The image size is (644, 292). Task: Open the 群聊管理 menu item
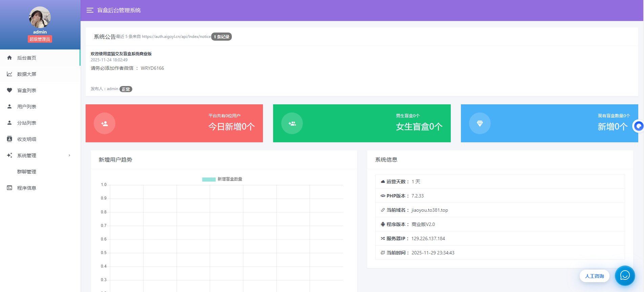click(27, 172)
